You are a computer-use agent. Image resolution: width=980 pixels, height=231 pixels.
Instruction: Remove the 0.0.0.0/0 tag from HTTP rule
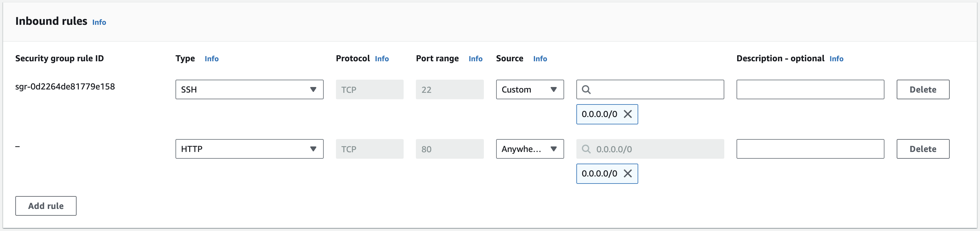628,173
